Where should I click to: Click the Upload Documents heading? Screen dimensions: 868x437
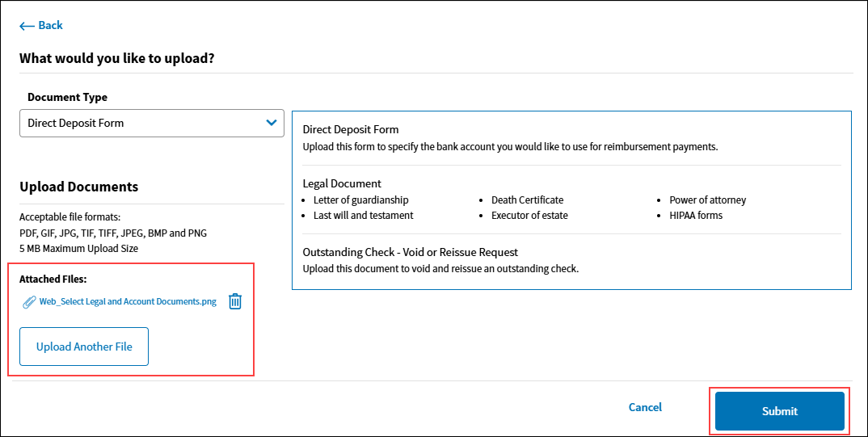78,187
